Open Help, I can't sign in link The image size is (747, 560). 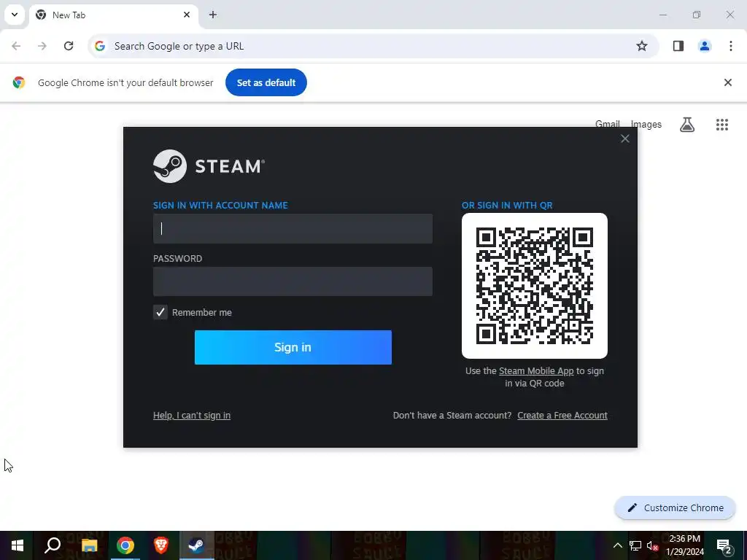pos(192,415)
